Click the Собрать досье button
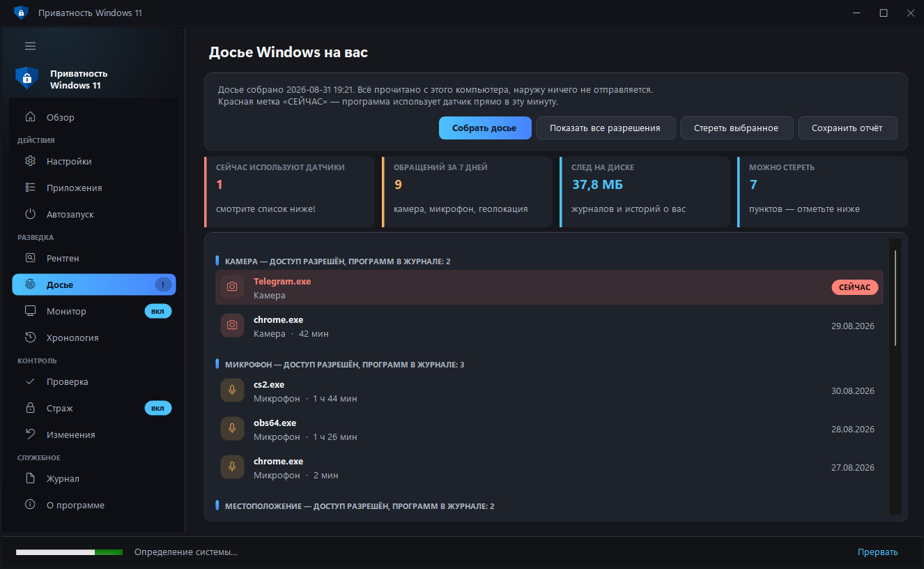Image resolution: width=924 pixels, height=569 pixels. click(485, 128)
